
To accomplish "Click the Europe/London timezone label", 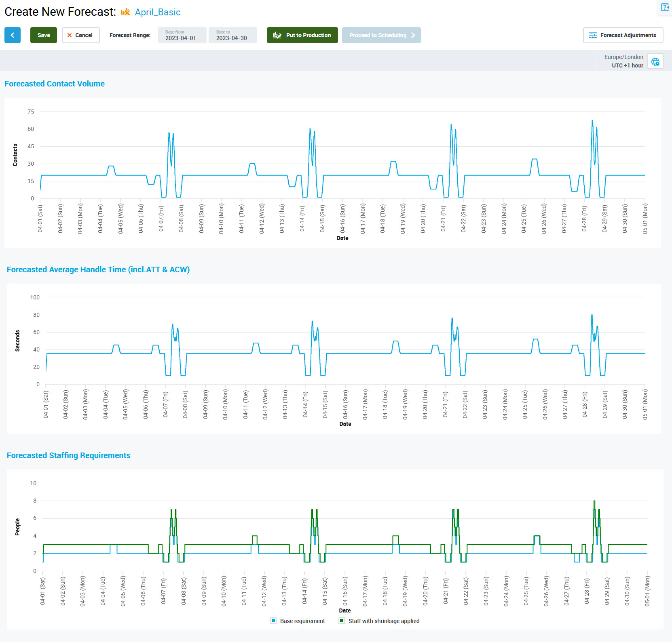I will pyautogui.click(x=623, y=57).
